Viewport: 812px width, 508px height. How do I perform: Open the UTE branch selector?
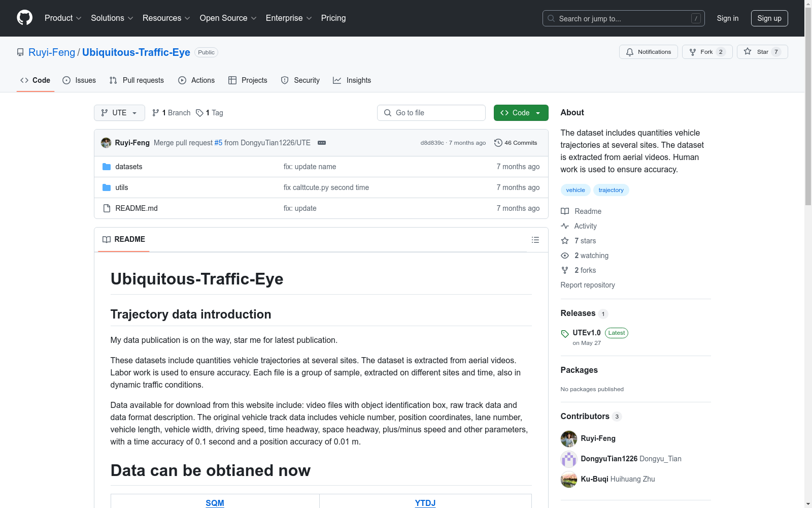pyautogui.click(x=119, y=113)
